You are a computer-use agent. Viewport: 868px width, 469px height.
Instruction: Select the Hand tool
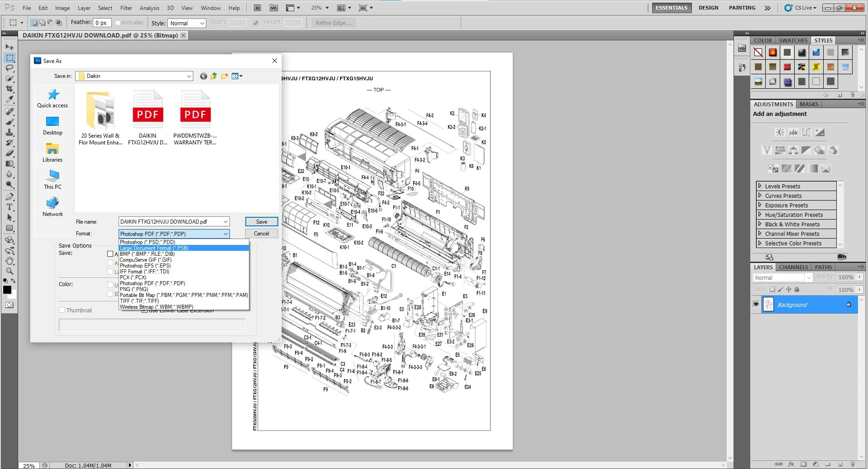(10, 261)
